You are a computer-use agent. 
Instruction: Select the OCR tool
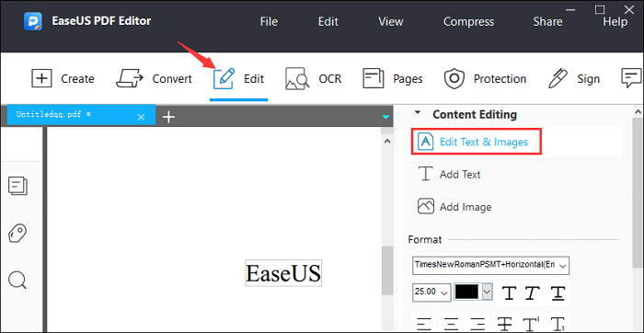(x=314, y=78)
